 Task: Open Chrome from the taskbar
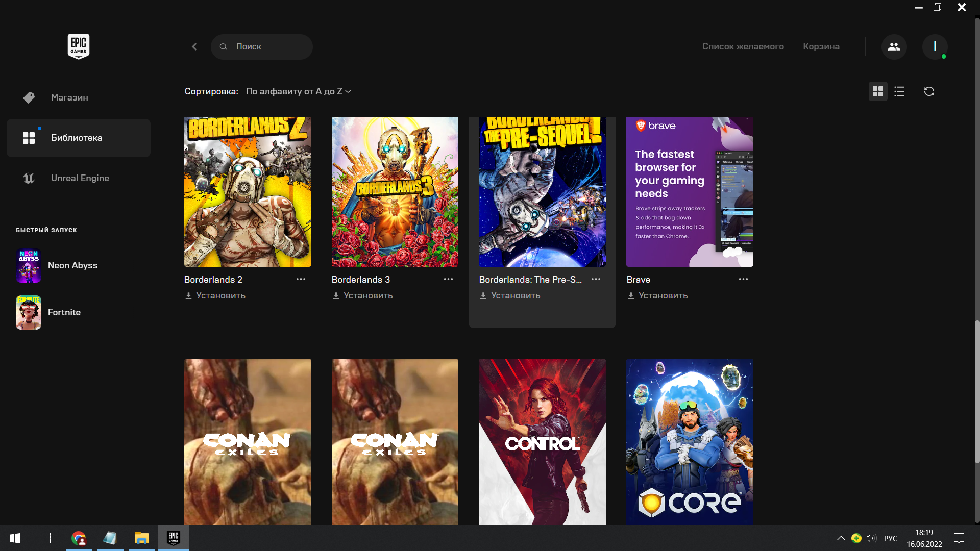click(x=79, y=538)
